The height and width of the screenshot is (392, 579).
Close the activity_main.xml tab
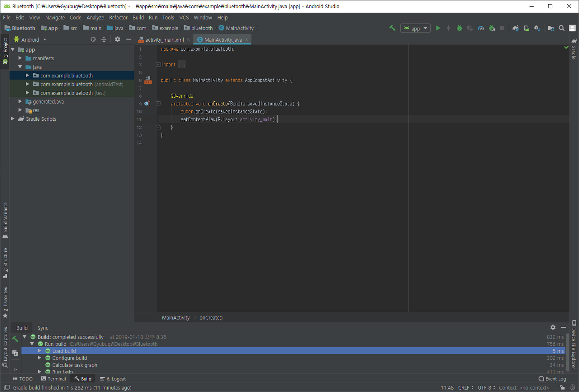coord(189,40)
